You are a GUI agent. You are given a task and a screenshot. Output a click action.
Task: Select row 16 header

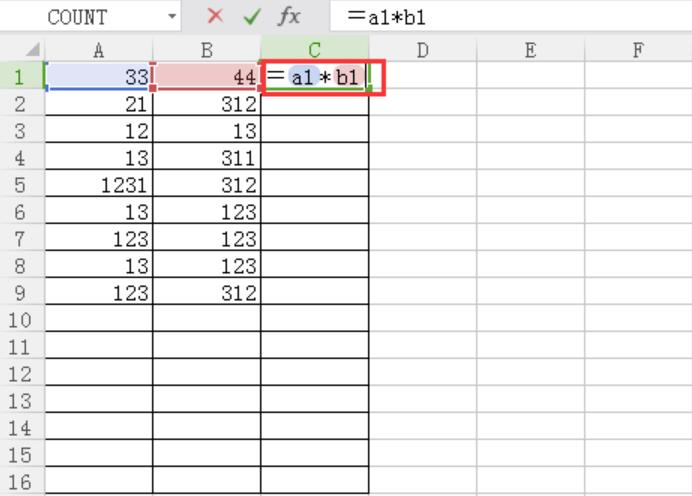[x=22, y=479]
